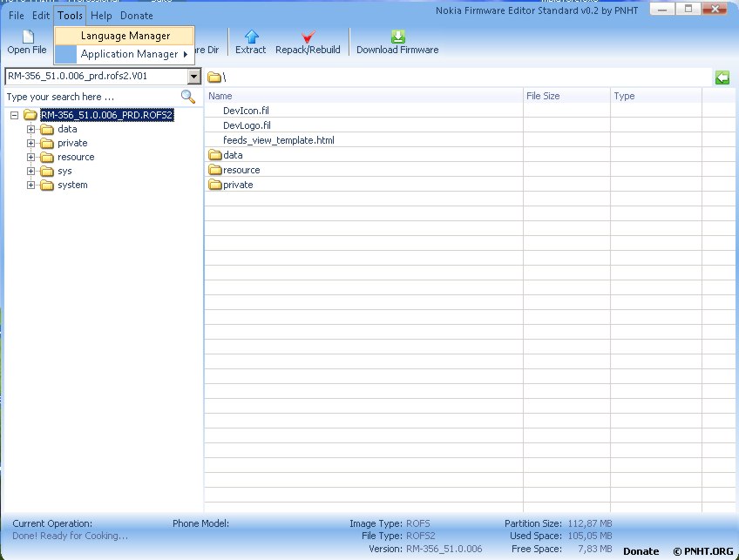Sort by the File Size column header

tap(566, 96)
